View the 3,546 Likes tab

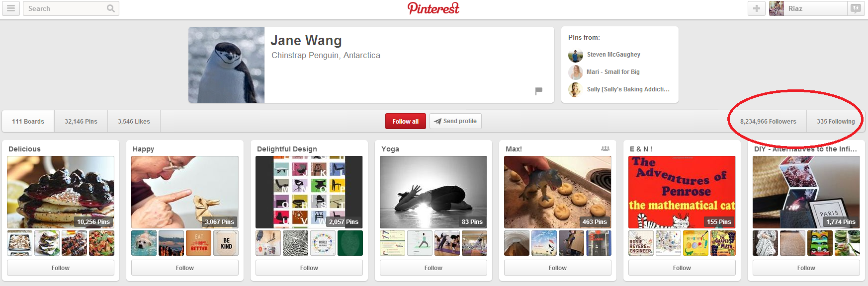(134, 121)
